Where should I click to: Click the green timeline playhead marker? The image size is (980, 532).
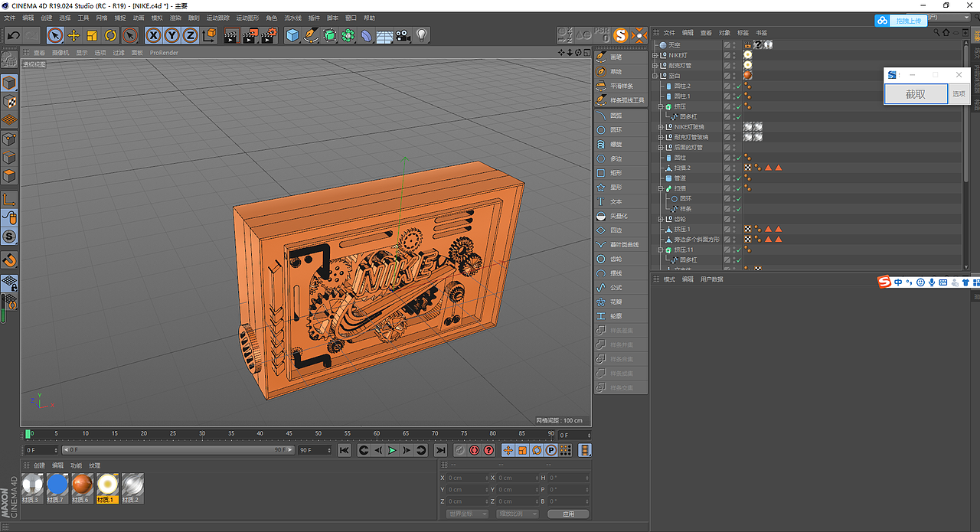[x=28, y=434]
